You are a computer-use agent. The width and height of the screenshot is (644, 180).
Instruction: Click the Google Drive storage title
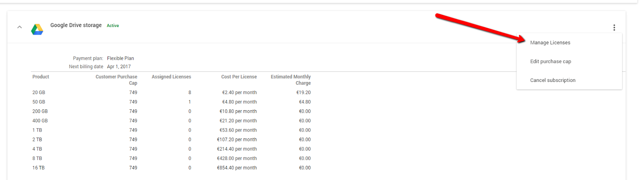pyautogui.click(x=76, y=25)
